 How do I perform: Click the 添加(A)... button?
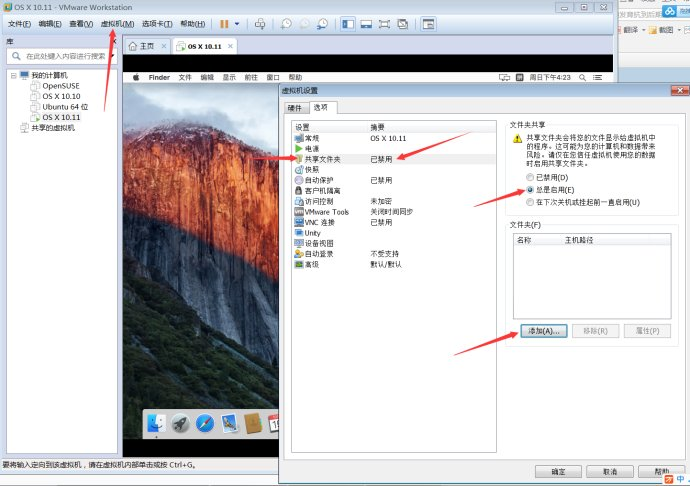coord(543,331)
